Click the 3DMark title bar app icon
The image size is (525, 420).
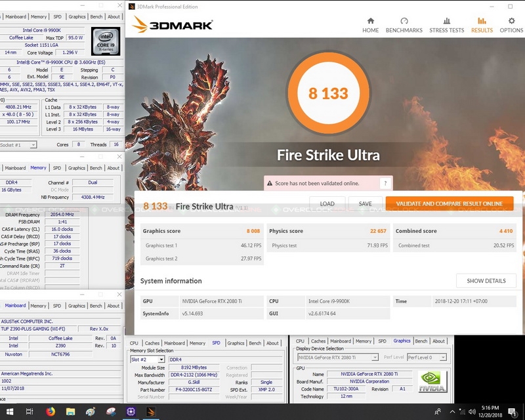tap(132, 7)
